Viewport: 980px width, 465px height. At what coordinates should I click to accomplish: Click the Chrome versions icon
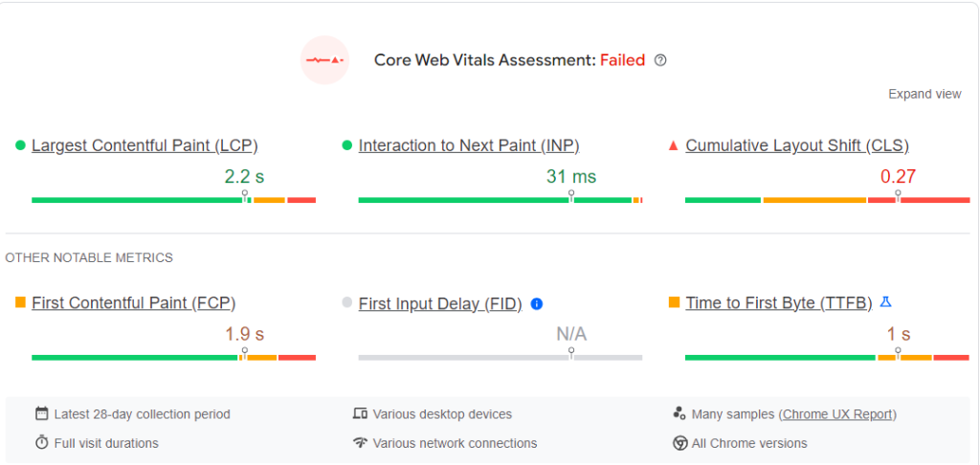[679, 443]
